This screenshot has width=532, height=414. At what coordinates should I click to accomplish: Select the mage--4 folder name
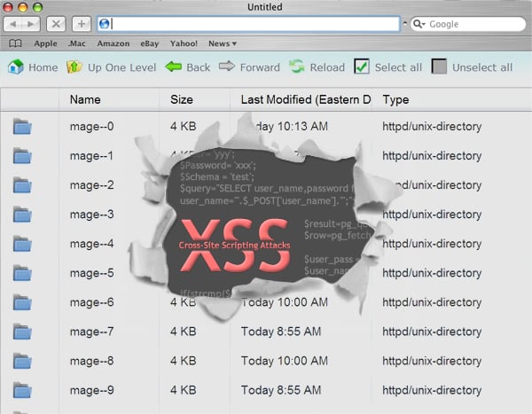pos(91,244)
